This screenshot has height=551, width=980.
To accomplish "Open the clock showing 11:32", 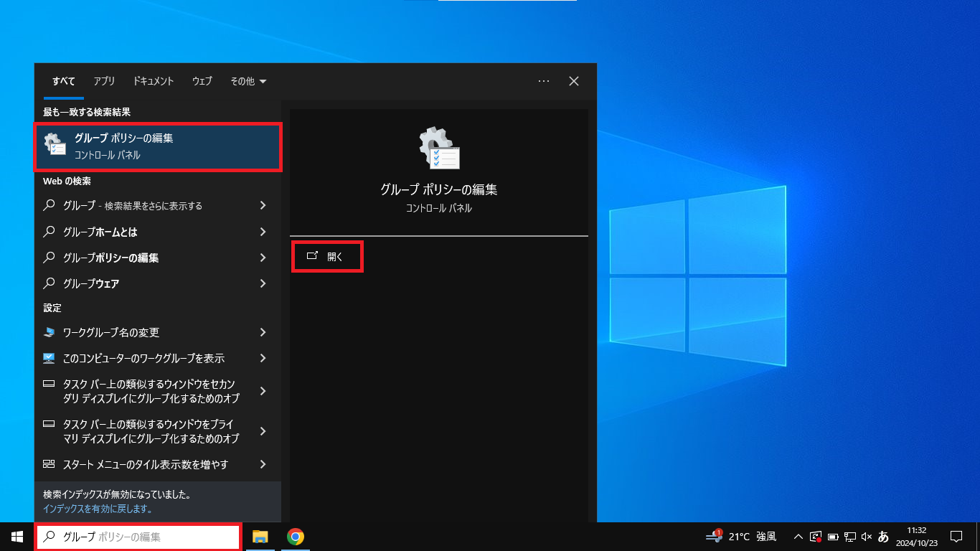I will [916, 537].
